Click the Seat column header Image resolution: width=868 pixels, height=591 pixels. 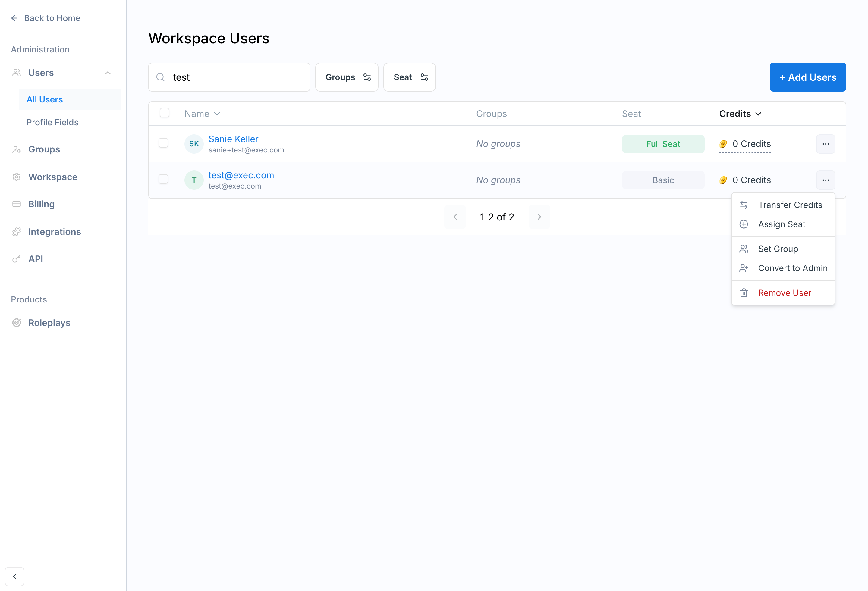(x=631, y=114)
